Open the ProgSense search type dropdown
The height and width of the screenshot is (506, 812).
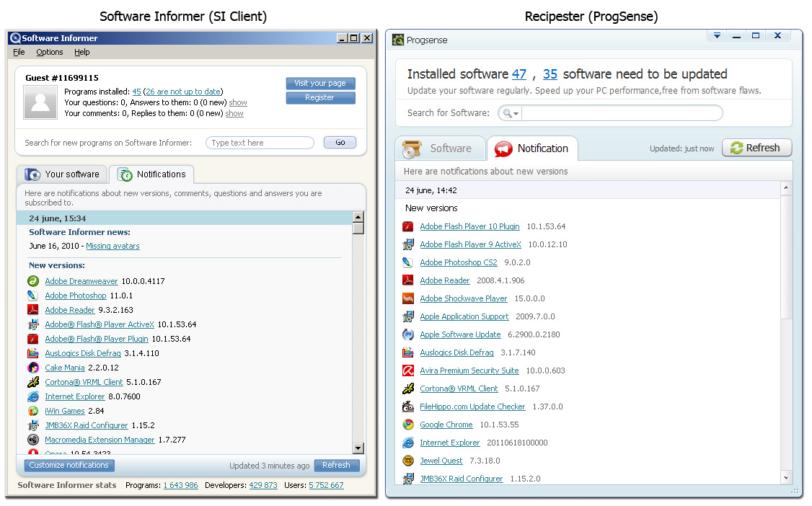511,113
